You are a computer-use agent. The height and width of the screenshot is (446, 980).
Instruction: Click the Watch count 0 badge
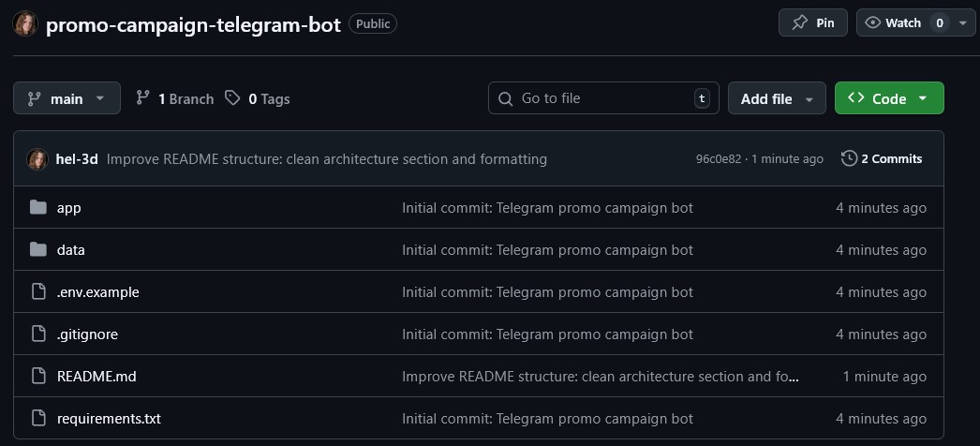pos(940,23)
